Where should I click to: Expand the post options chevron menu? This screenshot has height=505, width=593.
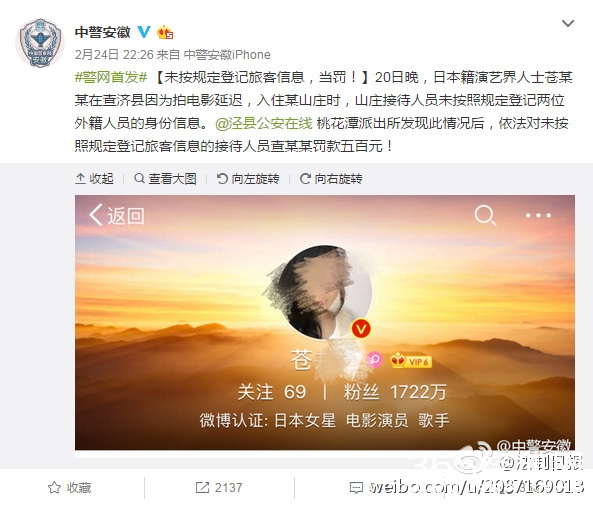point(568,23)
